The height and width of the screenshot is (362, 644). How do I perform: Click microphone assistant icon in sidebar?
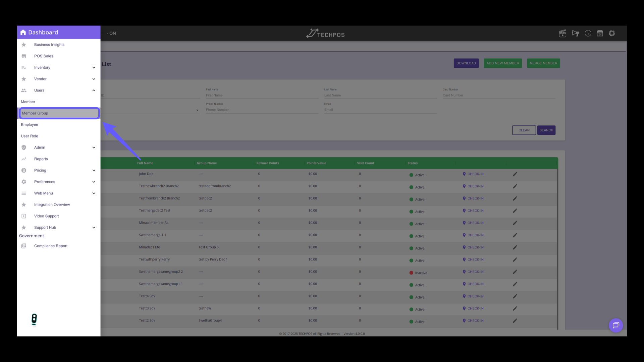point(34,319)
